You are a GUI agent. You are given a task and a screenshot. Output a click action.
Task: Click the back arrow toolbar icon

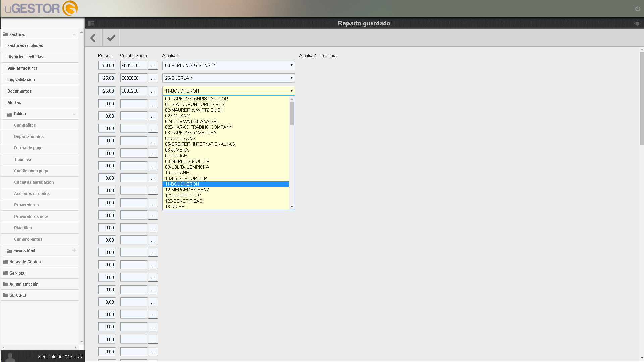click(93, 38)
